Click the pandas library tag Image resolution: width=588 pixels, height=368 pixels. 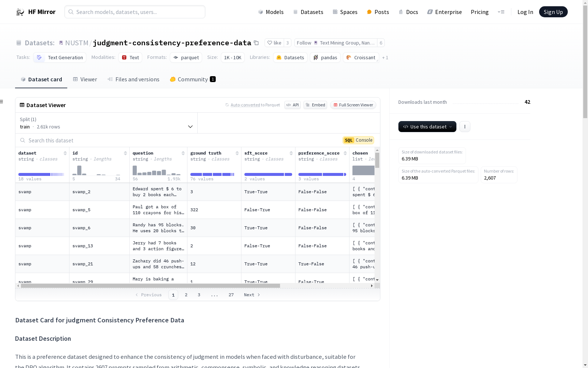(325, 57)
